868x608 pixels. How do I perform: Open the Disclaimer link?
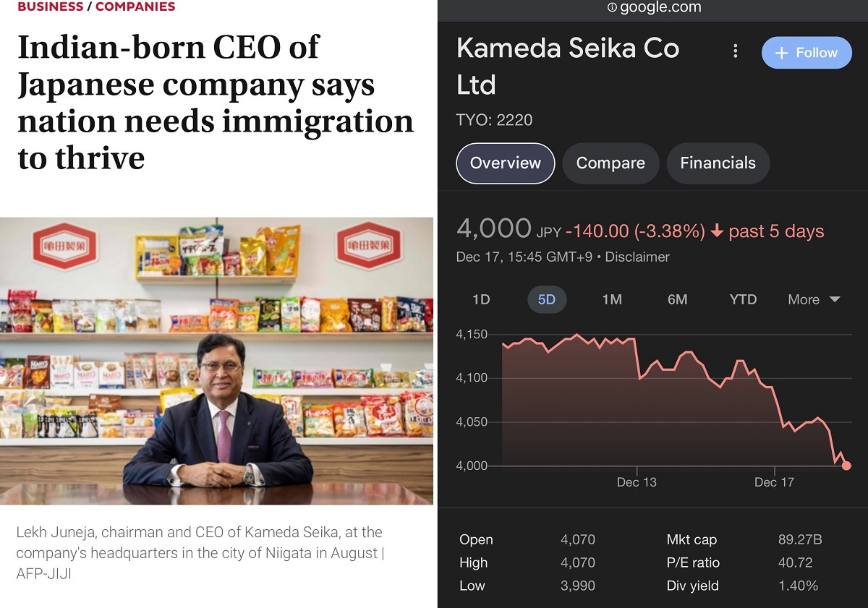pyautogui.click(x=637, y=257)
